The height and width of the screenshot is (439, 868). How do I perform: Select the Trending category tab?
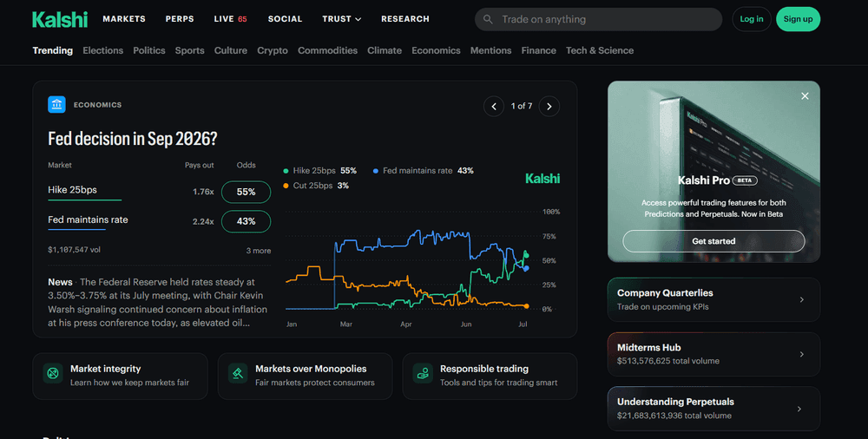53,50
